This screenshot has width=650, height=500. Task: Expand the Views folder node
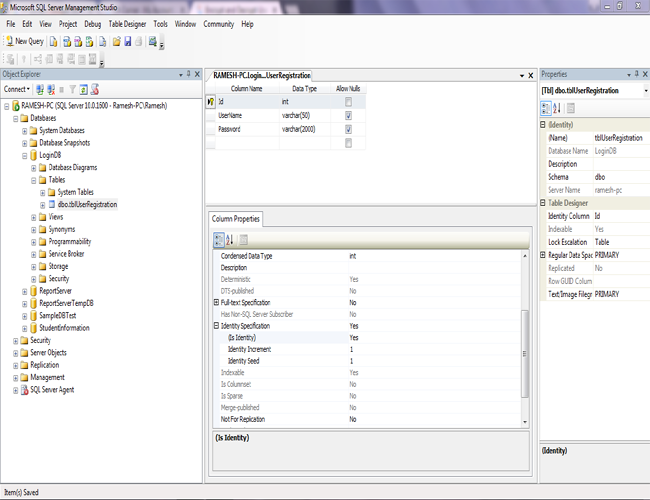pos(34,218)
